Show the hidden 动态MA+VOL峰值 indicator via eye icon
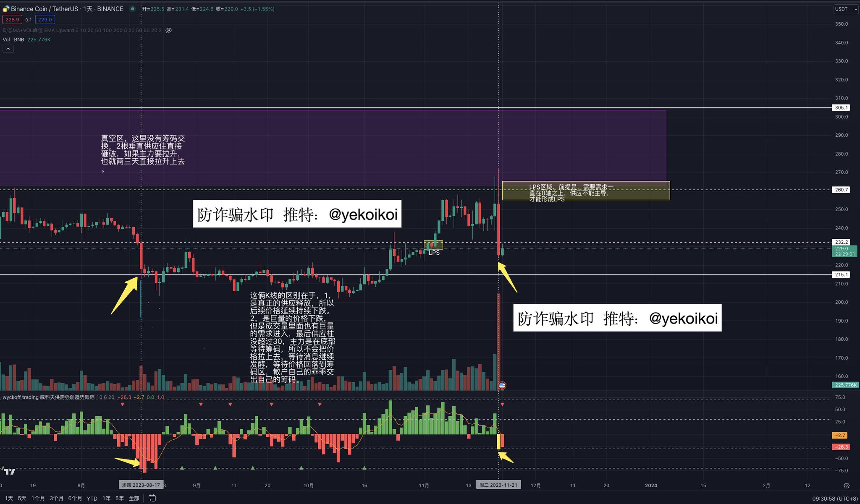The height and width of the screenshot is (504, 860). click(x=168, y=30)
